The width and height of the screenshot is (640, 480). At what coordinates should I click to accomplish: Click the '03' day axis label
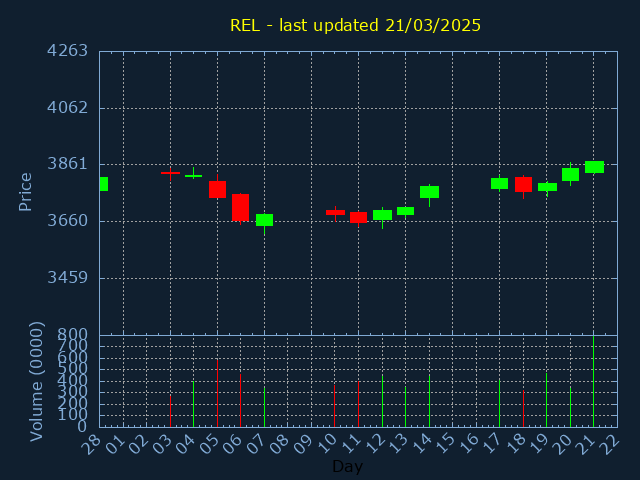162,444
